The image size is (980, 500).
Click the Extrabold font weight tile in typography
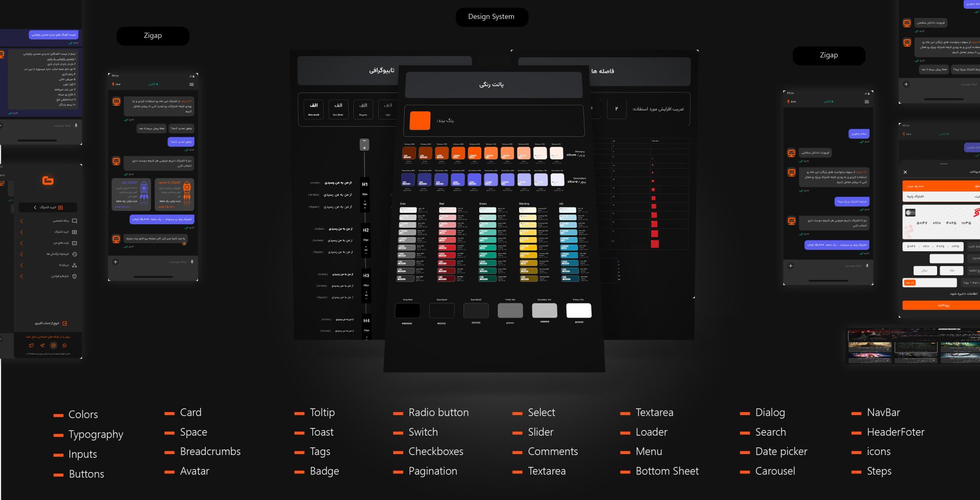pyautogui.click(x=313, y=109)
